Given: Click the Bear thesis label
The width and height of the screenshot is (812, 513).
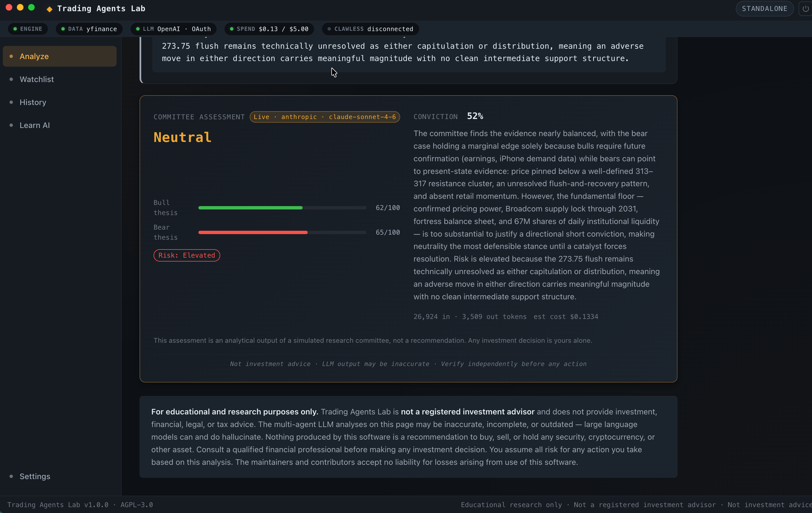Looking at the screenshot, I should (166, 233).
